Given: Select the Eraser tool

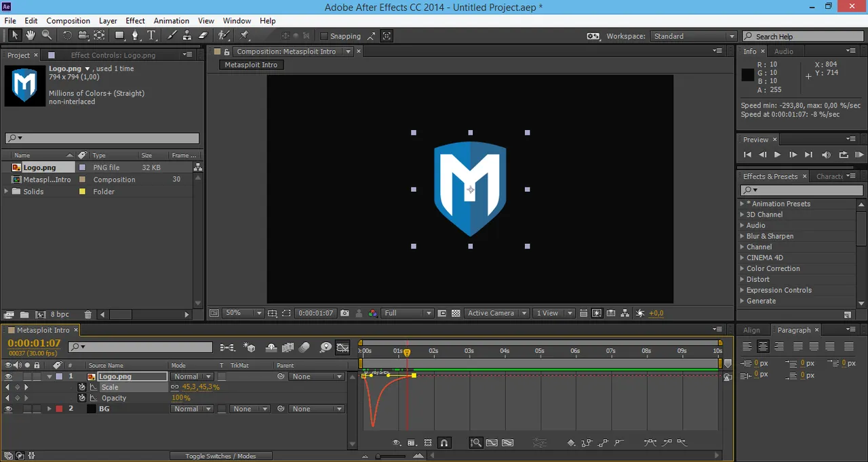Looking at the screenshot, I should [x=203, y=35].
